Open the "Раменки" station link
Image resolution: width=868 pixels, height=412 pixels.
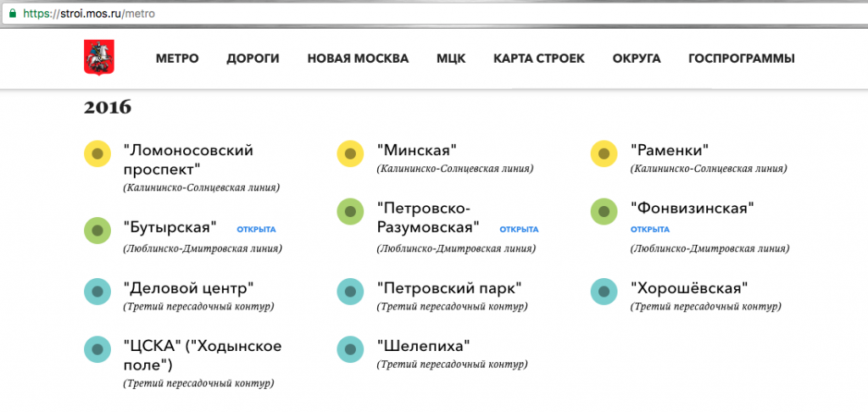(670, 150)
